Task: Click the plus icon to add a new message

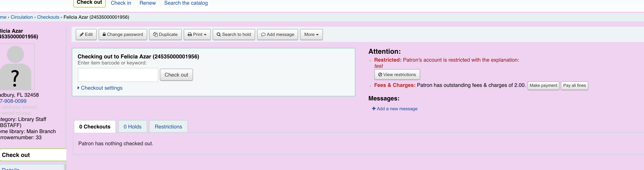Action: click(373, 109)
